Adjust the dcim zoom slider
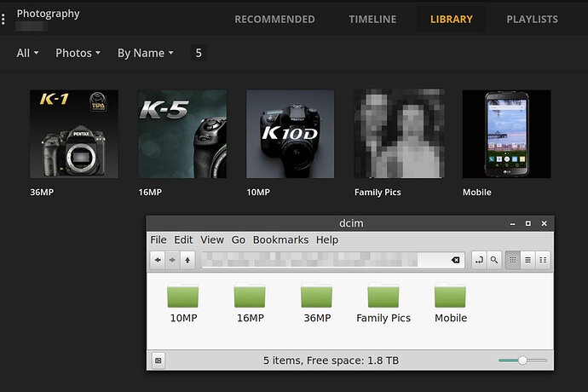 tap(522, 360)
